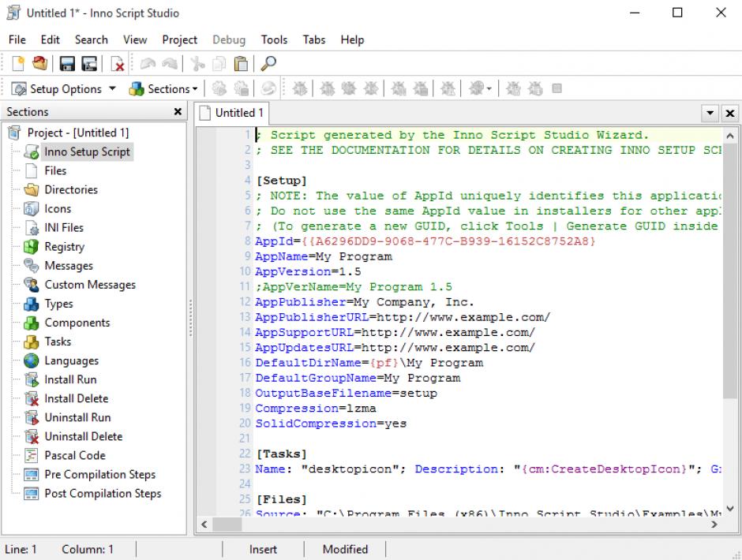This screenshot has height=560, width=742.
Task: Click the Modified status bar entry
Action: pos(345,549)
